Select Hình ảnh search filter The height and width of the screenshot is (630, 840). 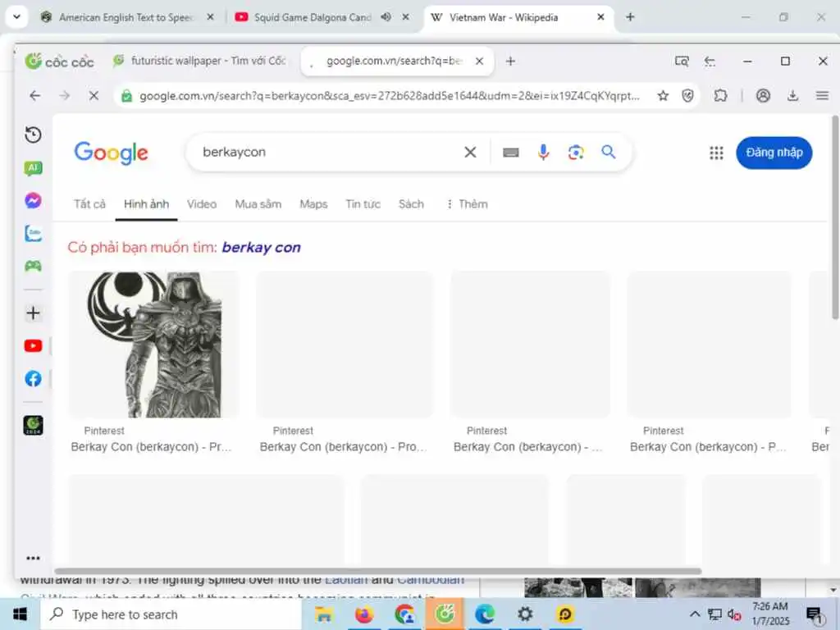[x=146, y=204]
